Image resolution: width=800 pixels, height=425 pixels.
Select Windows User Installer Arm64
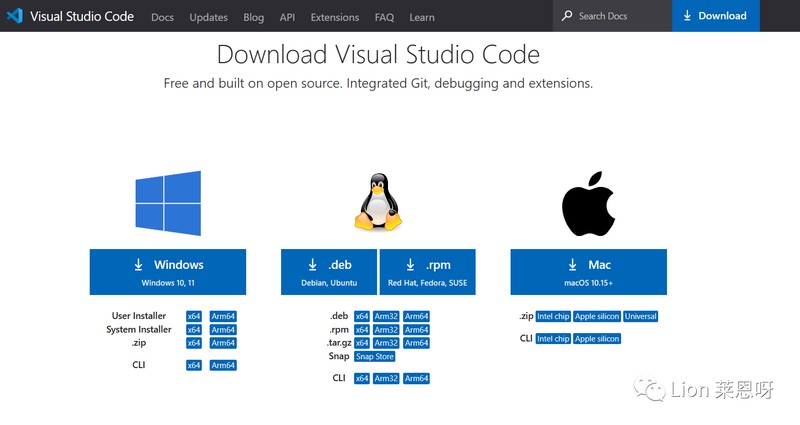pos(223,316)
